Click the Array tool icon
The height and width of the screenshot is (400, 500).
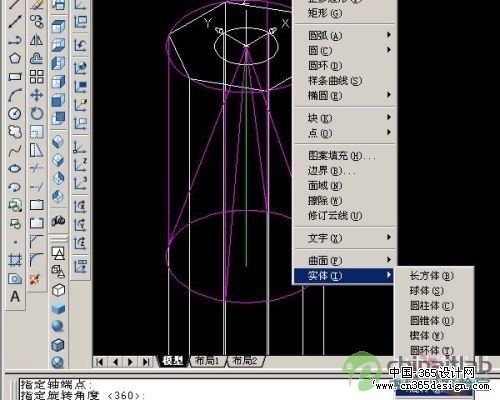(x=36, y=77)
